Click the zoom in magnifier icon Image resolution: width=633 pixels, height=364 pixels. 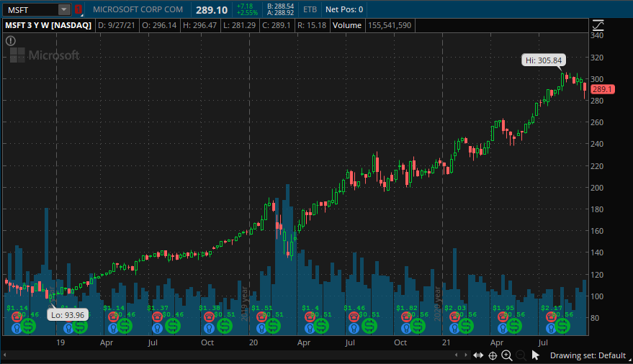pos(507,355)
